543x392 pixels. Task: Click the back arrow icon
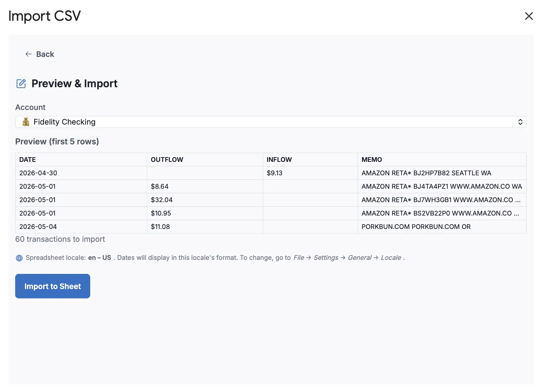[28, 54]
